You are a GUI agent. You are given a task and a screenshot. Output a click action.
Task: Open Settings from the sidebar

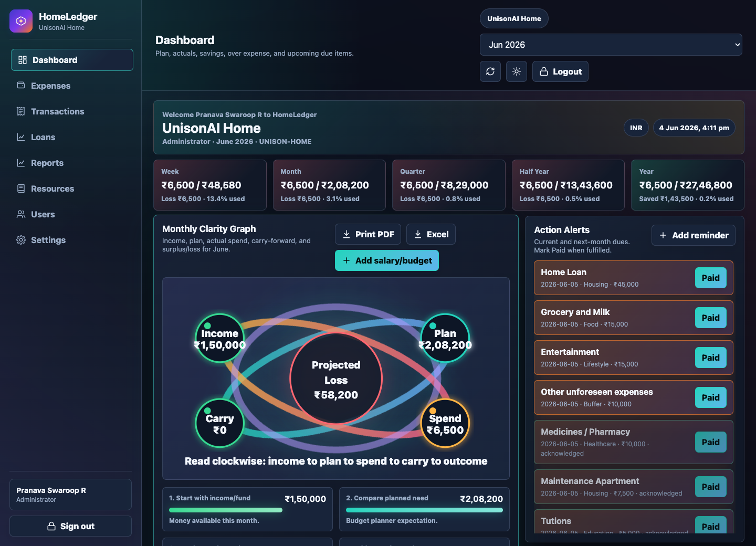[x=72, y=240]
